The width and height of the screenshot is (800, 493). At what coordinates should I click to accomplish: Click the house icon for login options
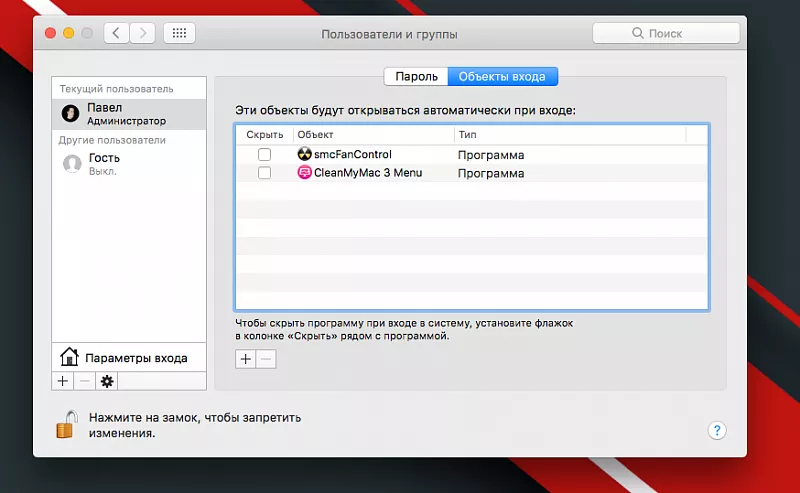(x=69, y=357)
